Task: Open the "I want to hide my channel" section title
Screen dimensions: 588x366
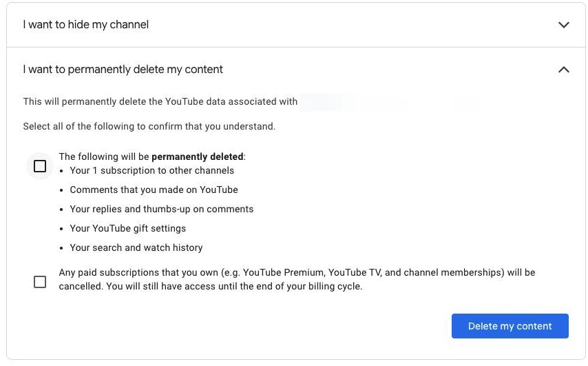Action: point(86,25)
